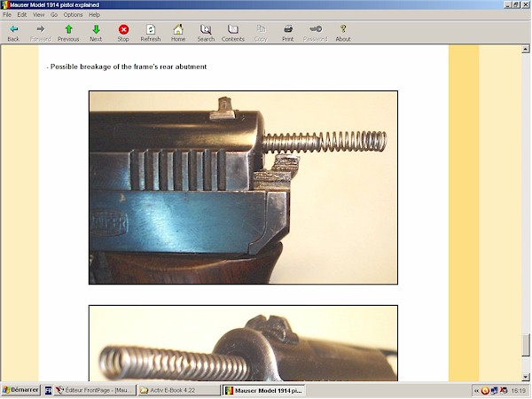The height and width of the screenshot is (399, 532).
Task: Click the recoil spring close-up photo
Action: (x=243, y=343)
